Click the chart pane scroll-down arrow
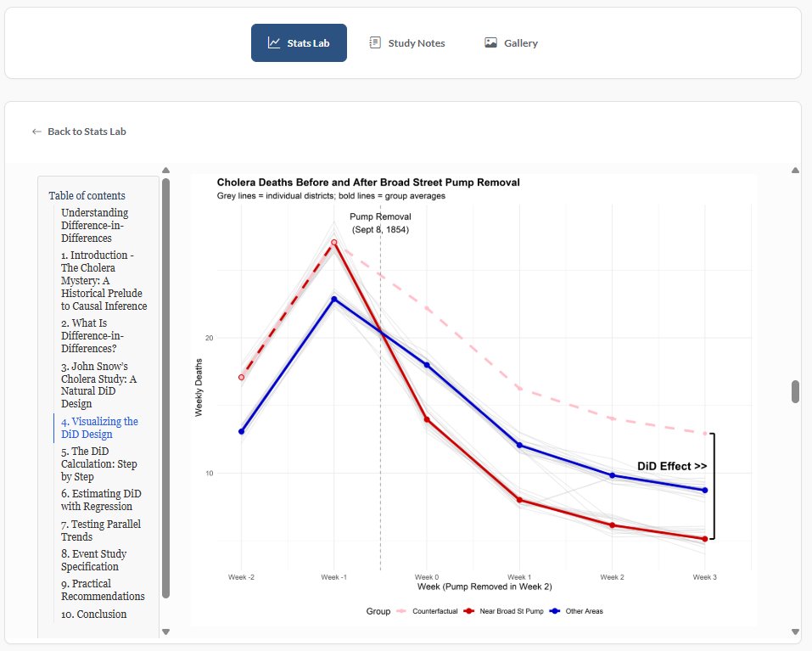The width and height of the screenshot is (812, 651). (794, 632)
